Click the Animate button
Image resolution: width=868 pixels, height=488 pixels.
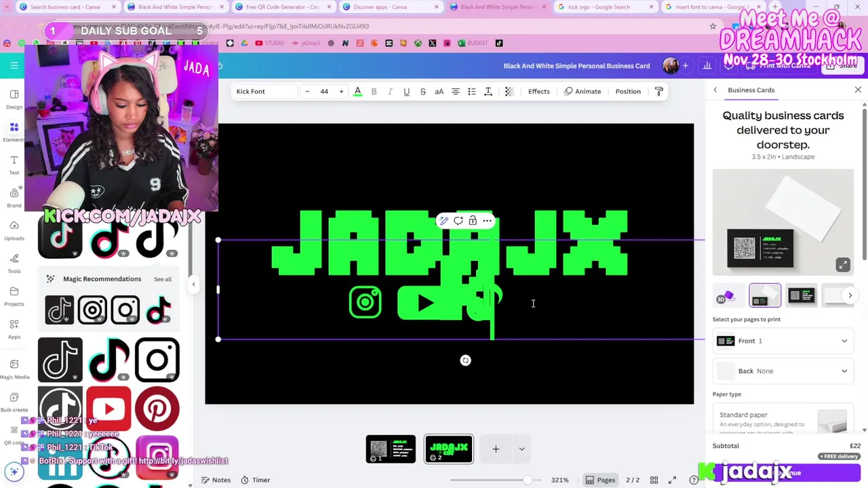[583, 91]
